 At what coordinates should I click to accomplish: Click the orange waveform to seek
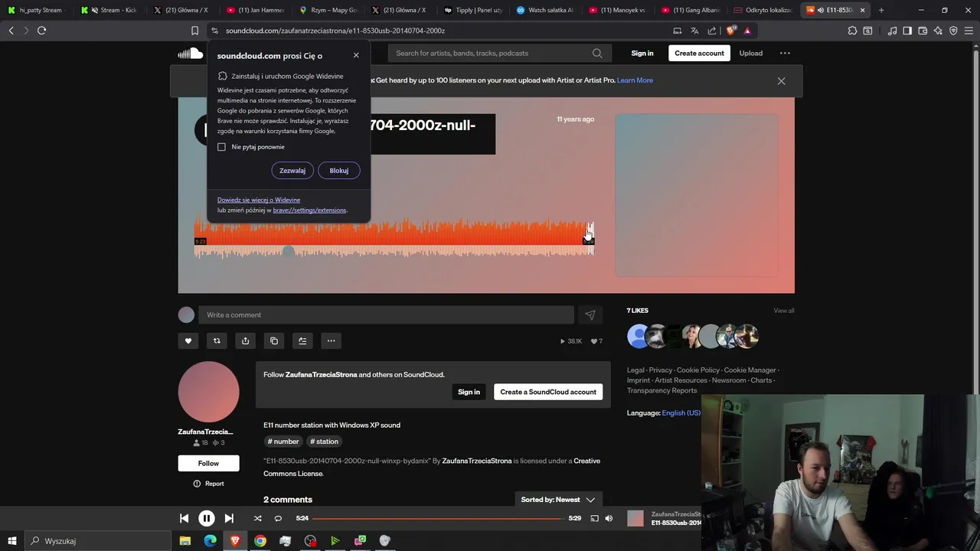[x=394, y=239]
